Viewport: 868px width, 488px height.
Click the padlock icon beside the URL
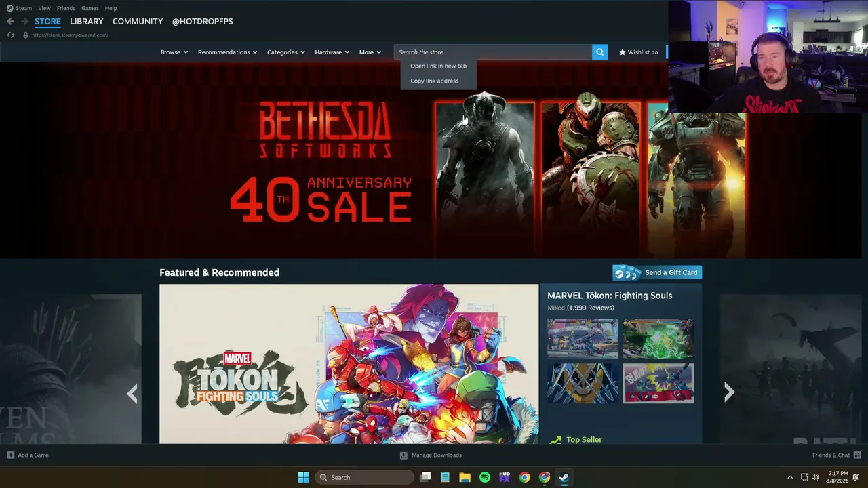point(26,35)
